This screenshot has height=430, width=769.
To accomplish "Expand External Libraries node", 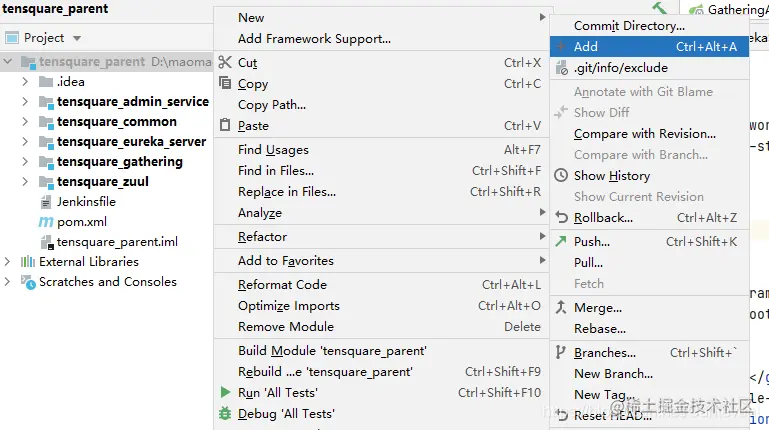I will 7,261.
